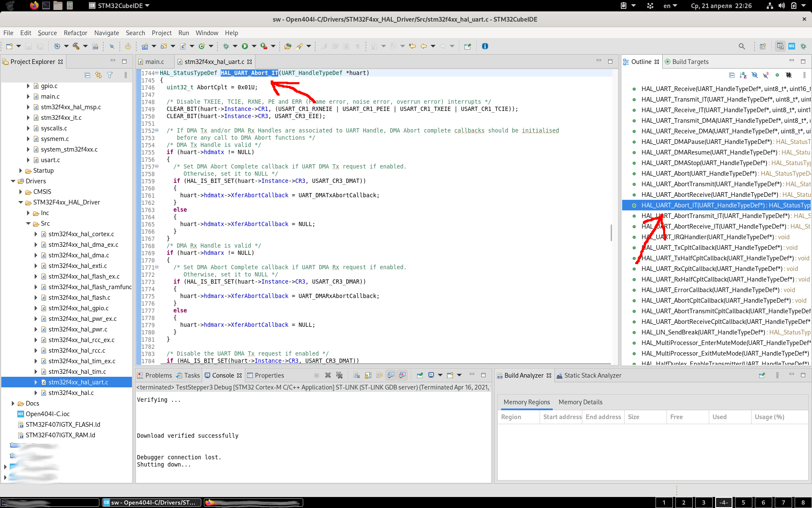Collapse the Drivers folder
The image size is (812, 508).
13,181
